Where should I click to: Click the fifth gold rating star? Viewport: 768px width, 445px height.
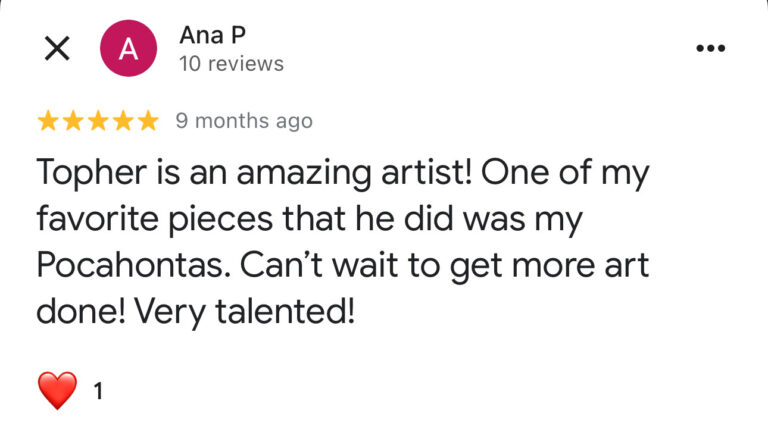click(148, 121)
